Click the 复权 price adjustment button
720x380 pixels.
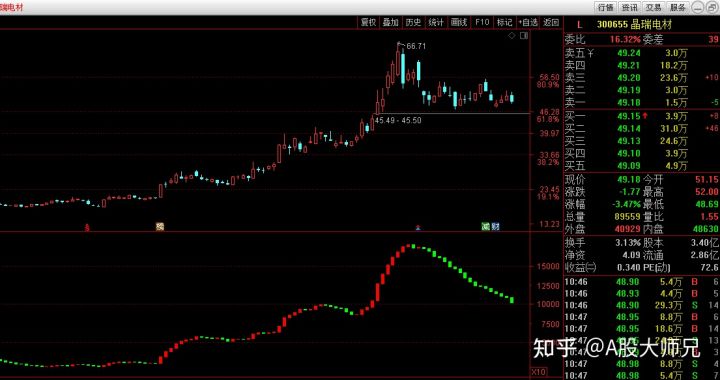click(368, 22)
